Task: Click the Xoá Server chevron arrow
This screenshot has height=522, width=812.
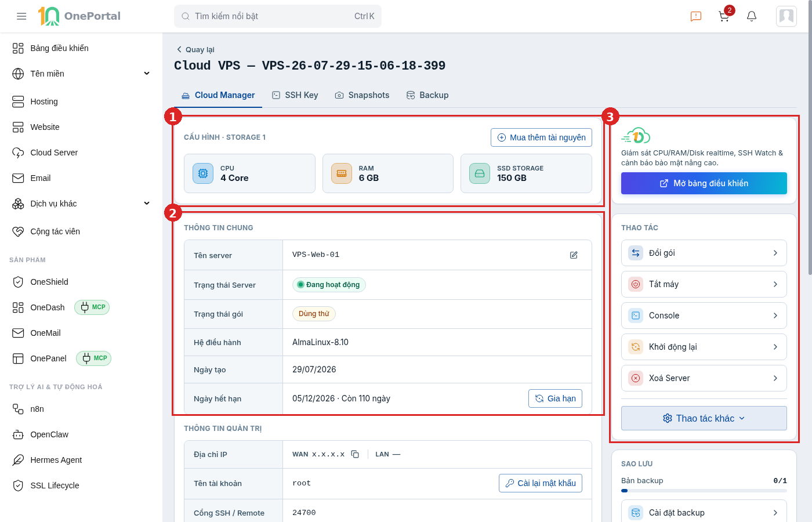Action: (775, 378)
